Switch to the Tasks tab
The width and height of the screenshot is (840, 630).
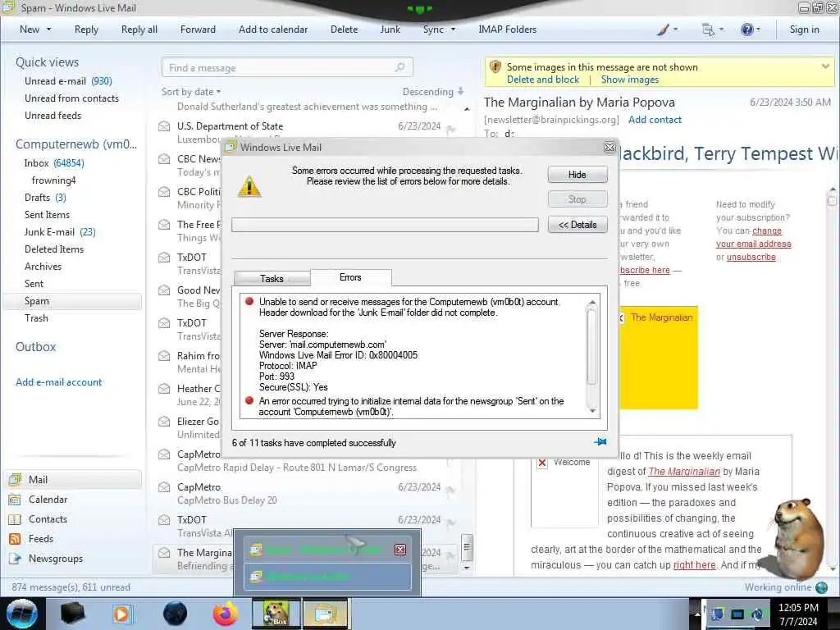[272, 279]
